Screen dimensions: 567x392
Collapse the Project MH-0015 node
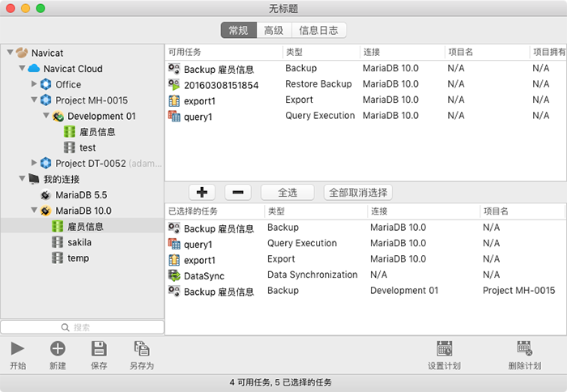(34, 100)
